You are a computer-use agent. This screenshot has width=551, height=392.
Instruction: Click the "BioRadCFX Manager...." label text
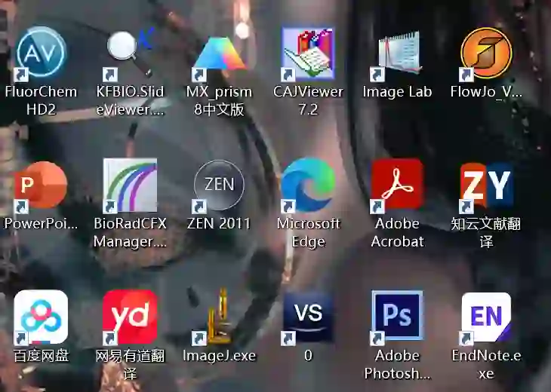click(130, 233)
